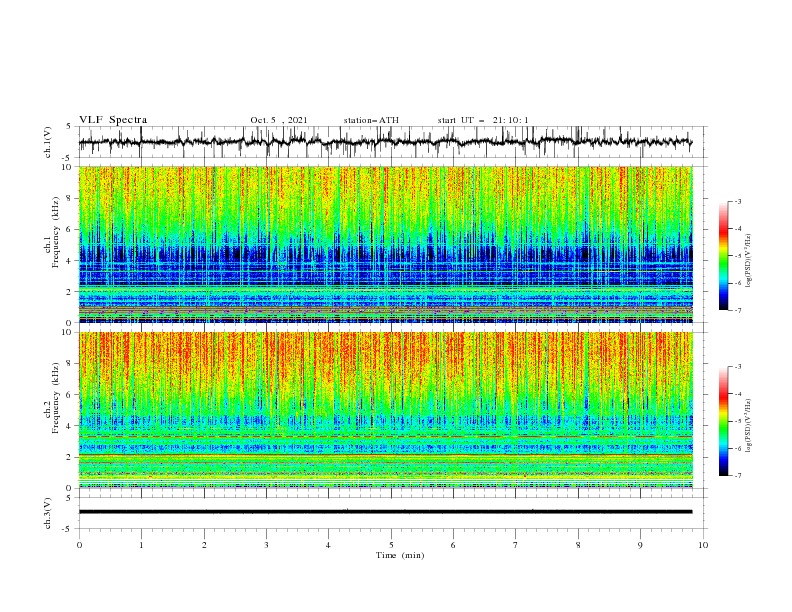Click the time axis tick label '8'

pos(578,545)
